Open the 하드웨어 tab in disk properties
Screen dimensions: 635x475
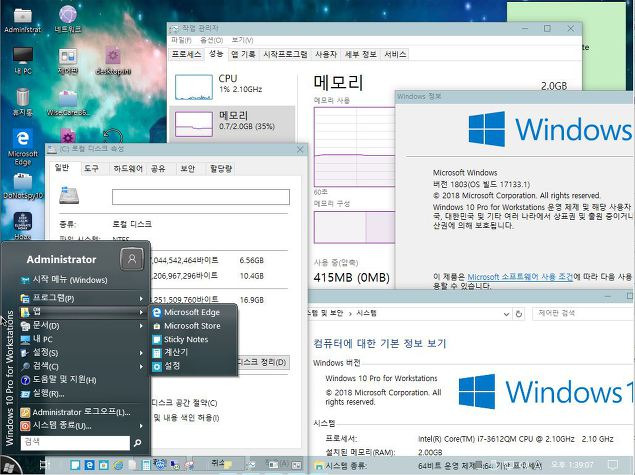[128, 168]
